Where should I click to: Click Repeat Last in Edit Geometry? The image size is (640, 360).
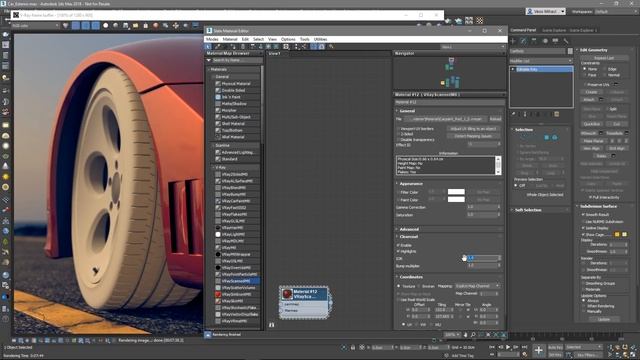(604, 58)
